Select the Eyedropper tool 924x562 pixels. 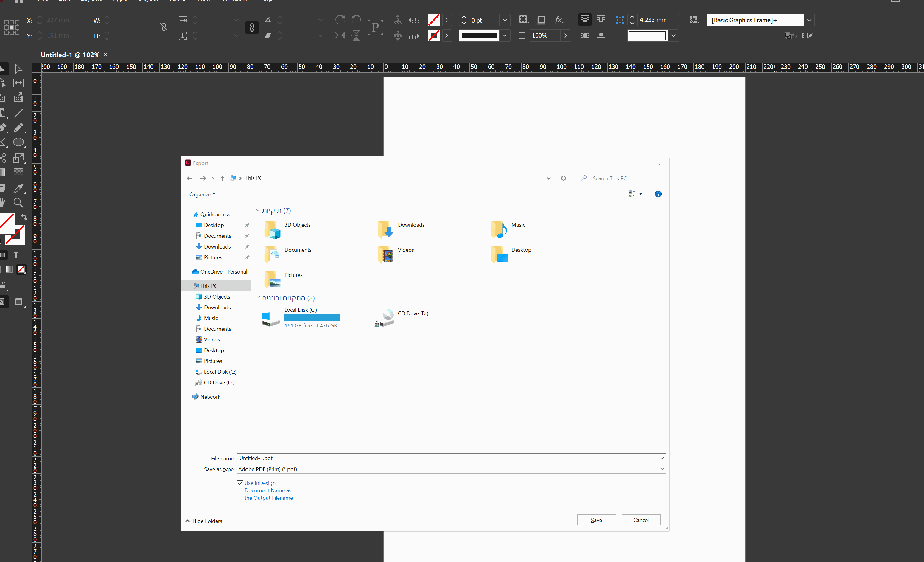click(x=18, y=188)
